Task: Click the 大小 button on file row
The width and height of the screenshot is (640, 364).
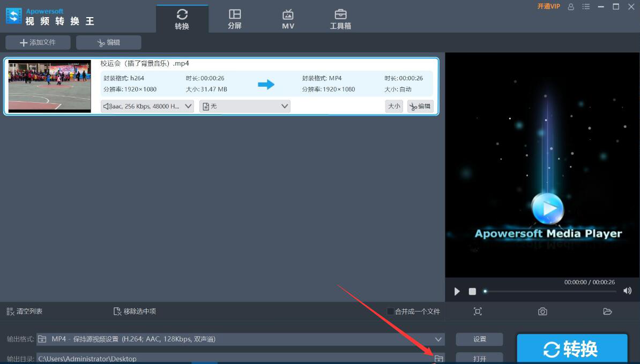Action: [394, 107]
